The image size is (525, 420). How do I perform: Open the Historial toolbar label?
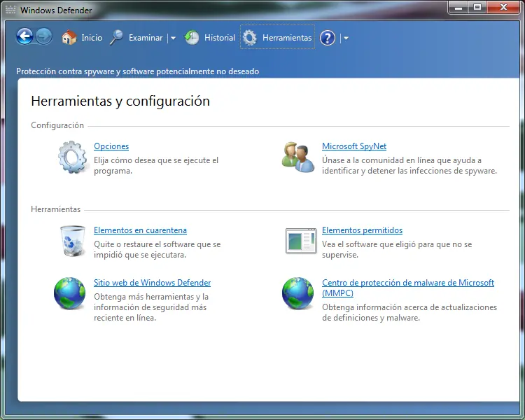(220, 38)
